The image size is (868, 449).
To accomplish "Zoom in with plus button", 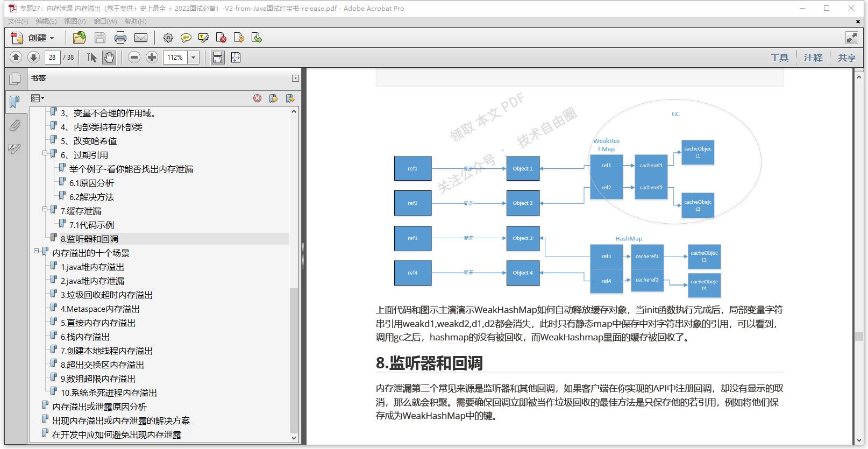I will [152, 57].
